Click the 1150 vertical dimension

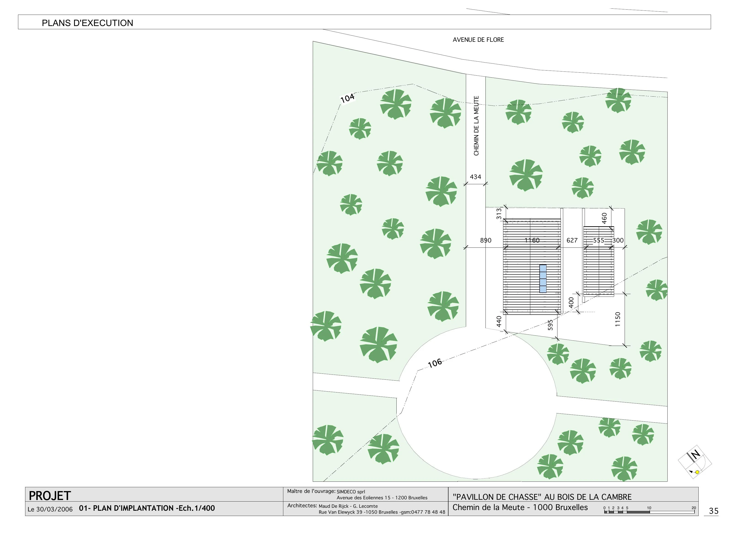618,319
